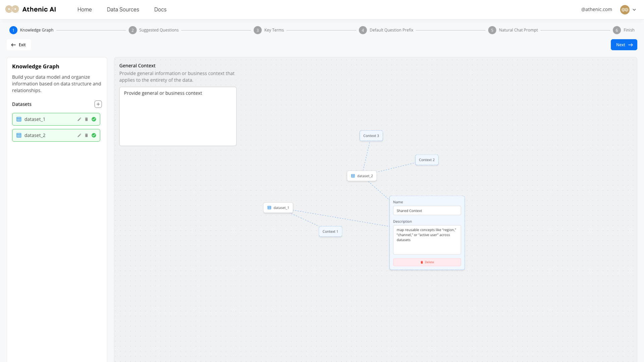Open the user account dropdown chevron
The width and height of the screenshot is (644, 362).
click(x=634, y=10)
